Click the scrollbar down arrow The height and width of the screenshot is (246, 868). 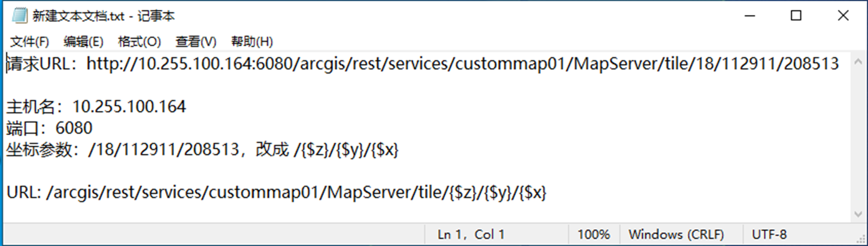point(858,214)
